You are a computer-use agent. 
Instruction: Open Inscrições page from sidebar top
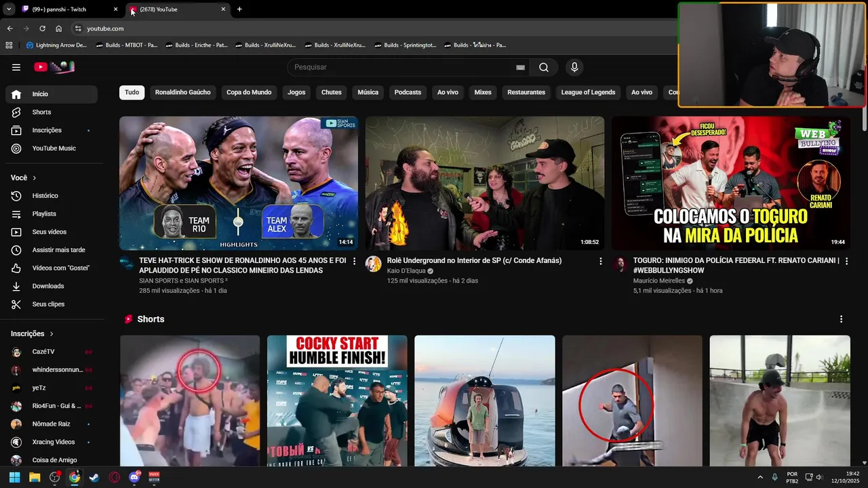click(x=52, y=130)
